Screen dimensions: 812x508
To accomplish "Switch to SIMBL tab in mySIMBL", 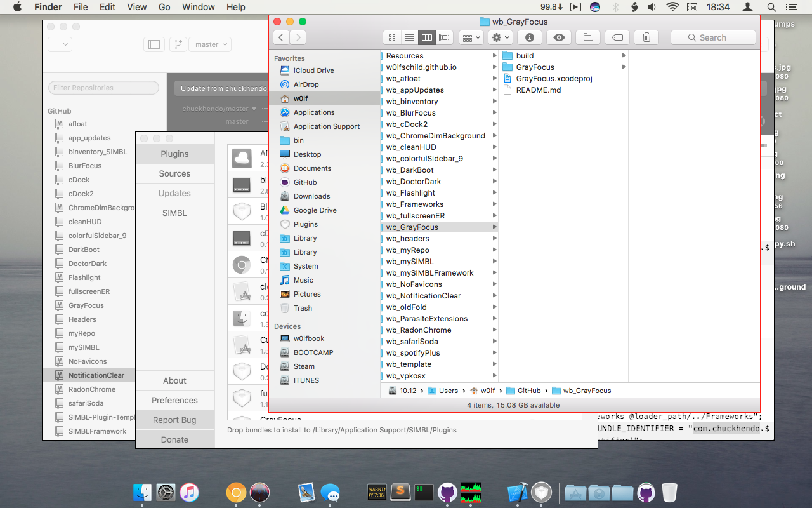I will click(x=174, y=213).
